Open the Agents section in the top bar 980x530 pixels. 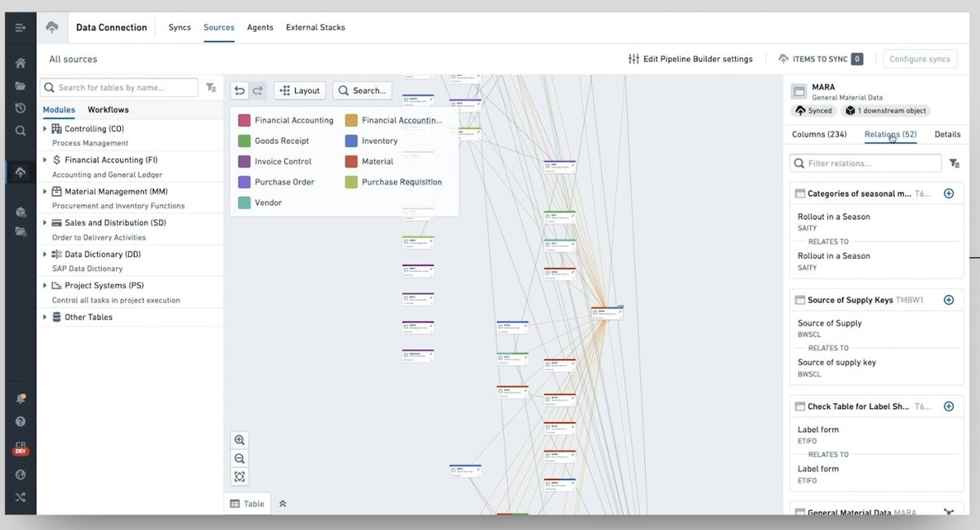pos(260,27)
